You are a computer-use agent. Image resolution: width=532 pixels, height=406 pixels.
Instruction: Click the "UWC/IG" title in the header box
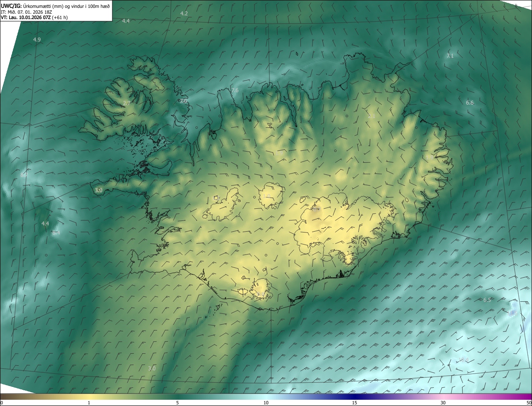[x=11, y=5]
